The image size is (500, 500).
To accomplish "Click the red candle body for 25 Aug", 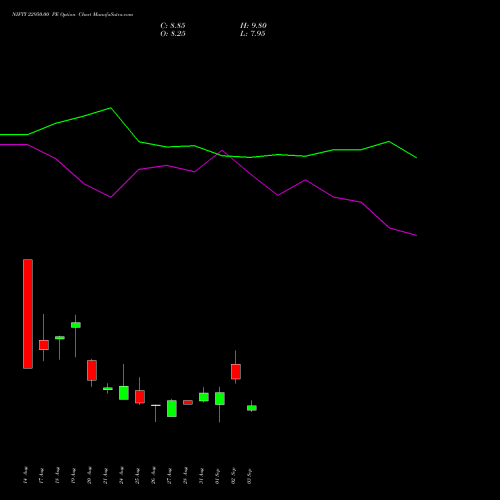I will [140, 397].
